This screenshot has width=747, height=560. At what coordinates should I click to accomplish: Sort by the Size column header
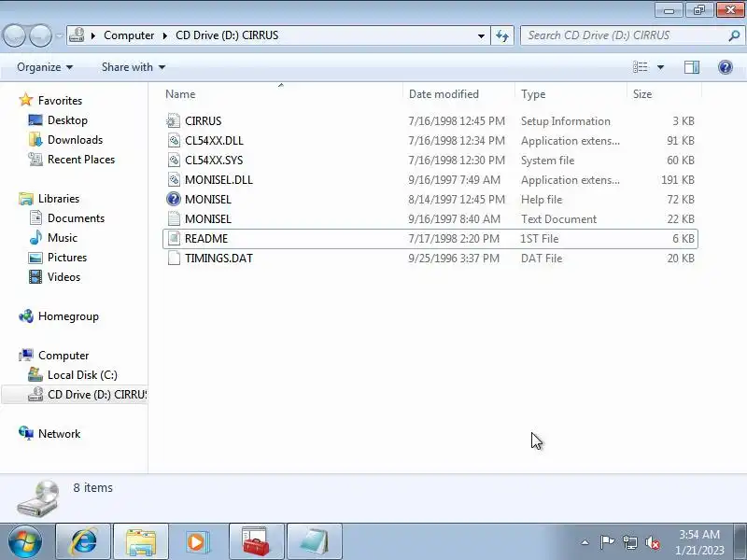point(665,94)
